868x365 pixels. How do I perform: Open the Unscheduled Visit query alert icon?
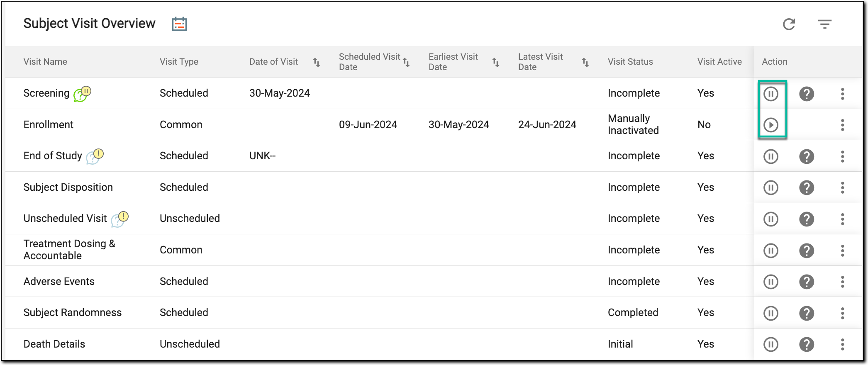[x=119, y=219]
